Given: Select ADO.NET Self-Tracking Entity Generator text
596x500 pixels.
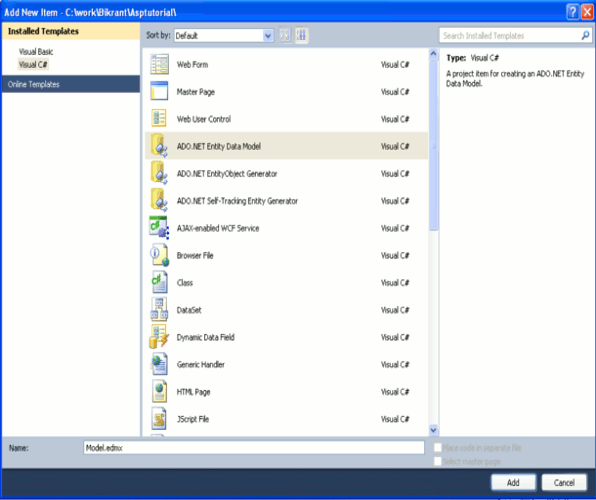Looking at the screenshot, I should 237,201.
